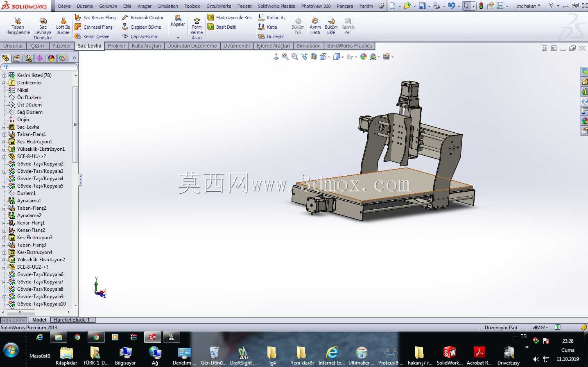This screenshot has width=588, height=367.
Task: Click Sac Levhaya Dönüştür tool
Action: [x=43, y=29]
